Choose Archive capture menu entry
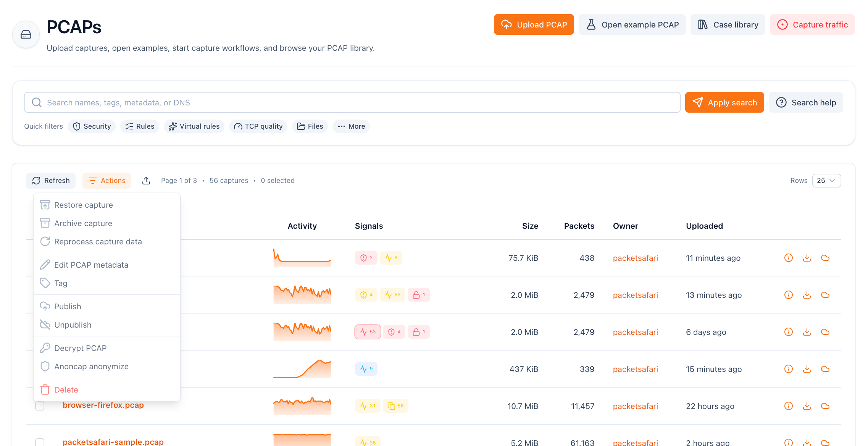Image resolution: width=868 pixels, height=446 pixels. click(107, 223)
